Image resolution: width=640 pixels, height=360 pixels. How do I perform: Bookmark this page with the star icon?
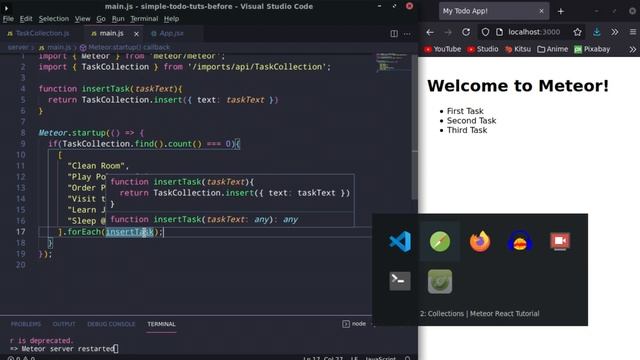577,32
